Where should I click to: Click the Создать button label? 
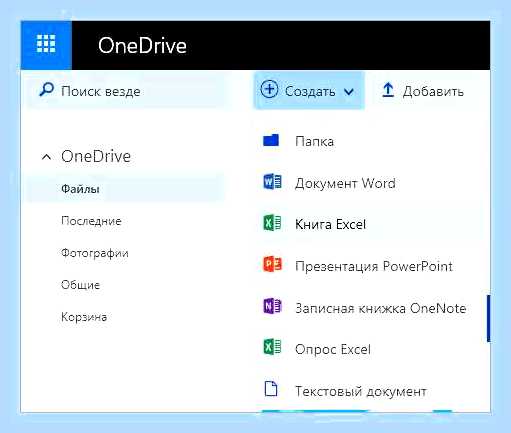(x=310, y=91)
